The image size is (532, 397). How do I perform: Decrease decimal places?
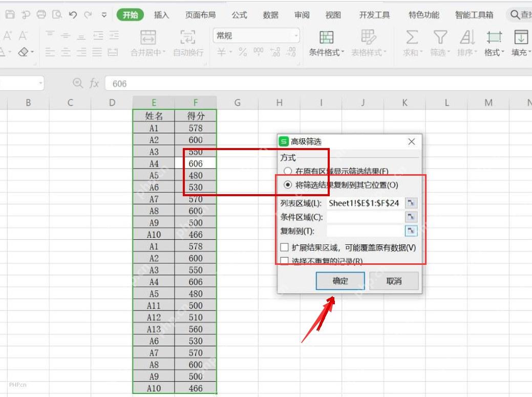[x=291, y=52]
